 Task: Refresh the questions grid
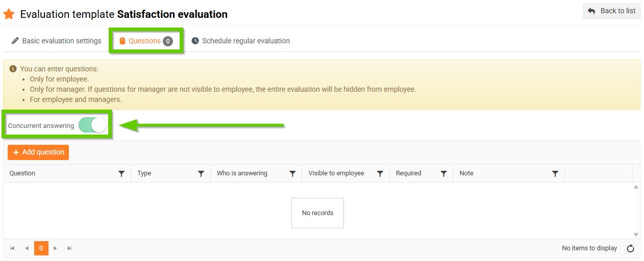click(x=630, y=249)
